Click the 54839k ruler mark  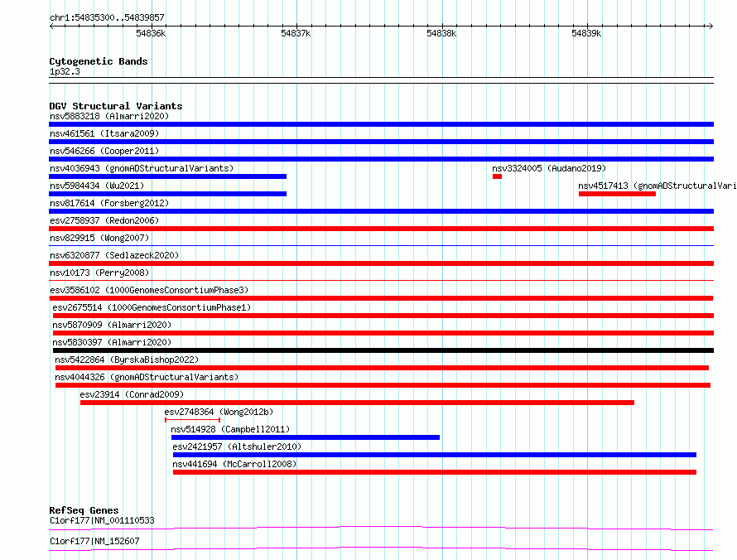pos(586,33)
